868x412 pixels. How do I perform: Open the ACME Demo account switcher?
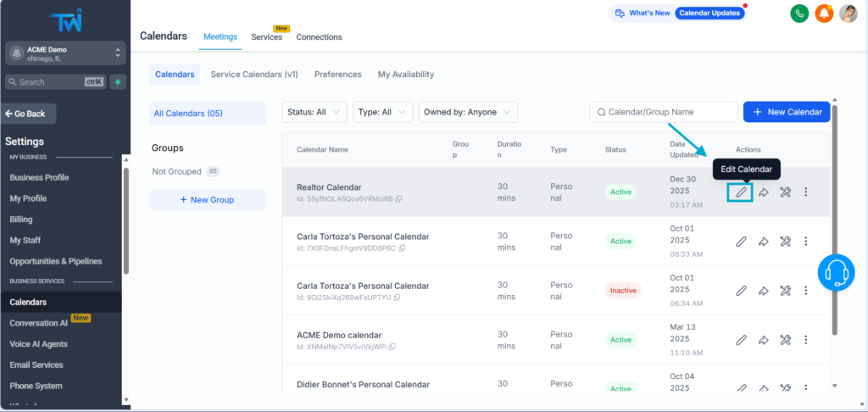click(66, 53)
